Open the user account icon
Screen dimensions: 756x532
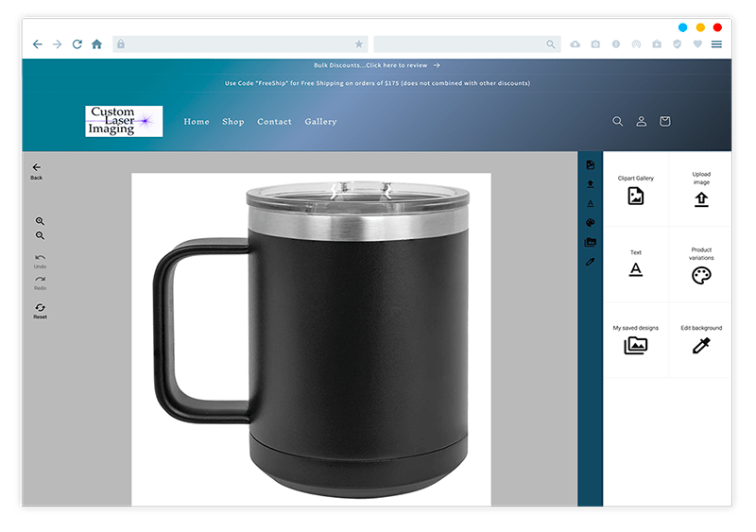coord(642,122)
